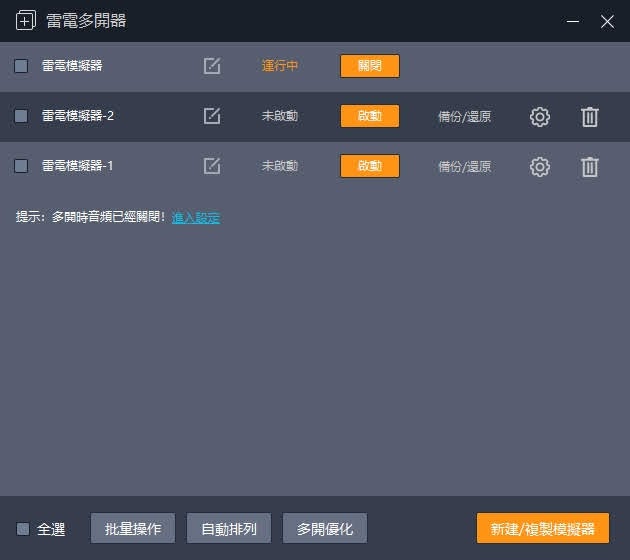
Task: Tick the checkbox beside 雷電模擬器
Action: pyautogui.click(x=21, y=66)
